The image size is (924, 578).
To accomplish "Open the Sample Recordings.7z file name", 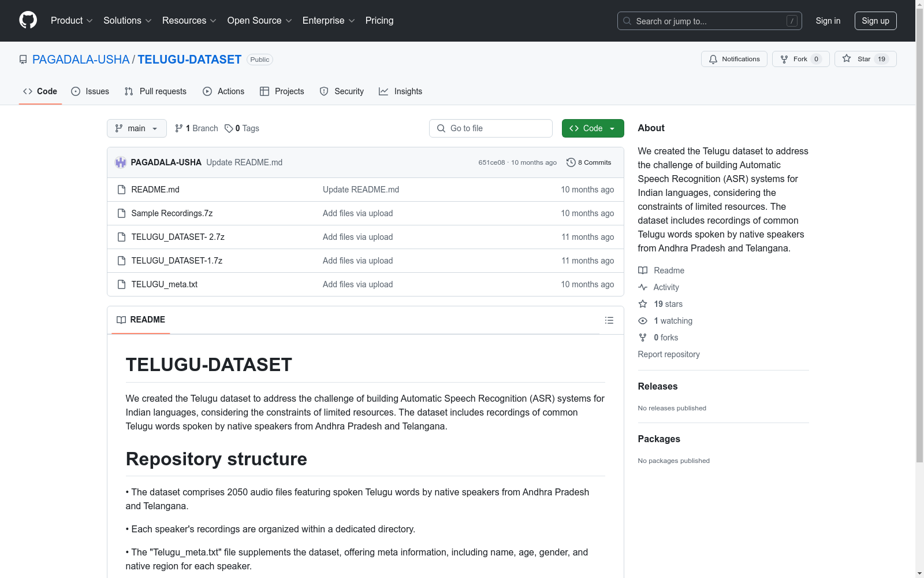I will point(172,213).
